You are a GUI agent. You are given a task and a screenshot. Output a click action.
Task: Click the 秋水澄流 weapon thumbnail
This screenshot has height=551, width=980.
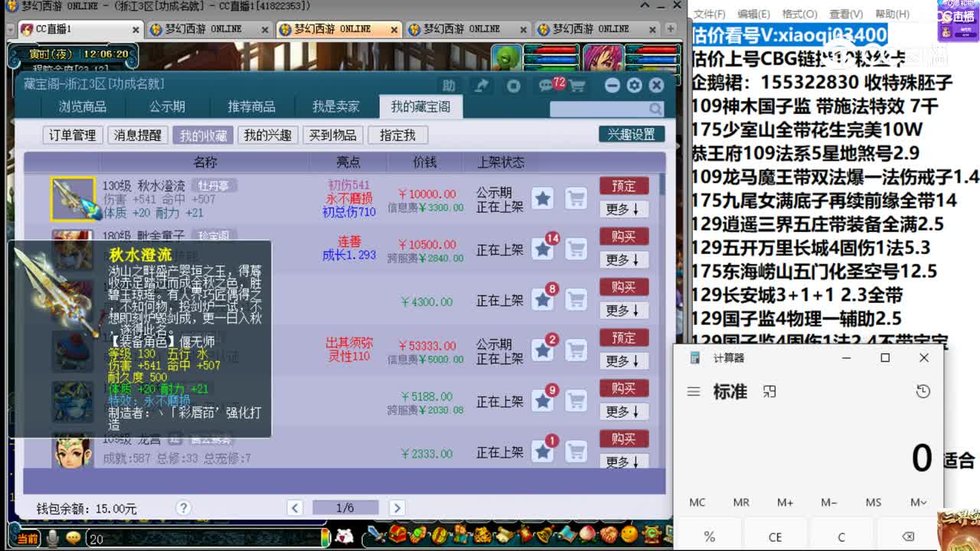click(73, 199)
